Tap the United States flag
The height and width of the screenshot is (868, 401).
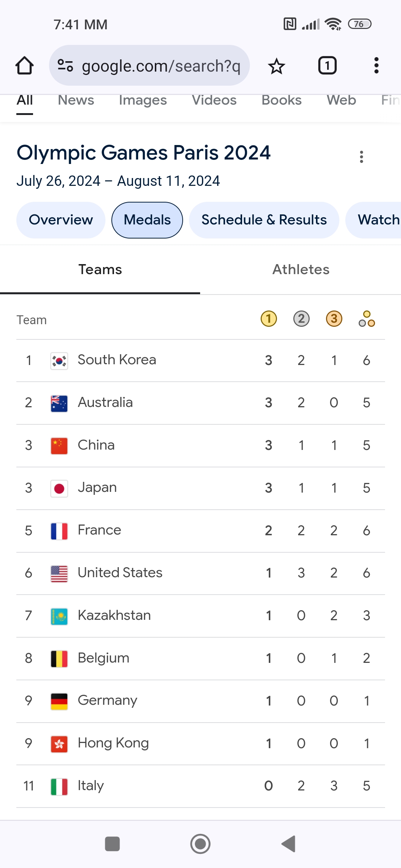(x=59, y=573)
